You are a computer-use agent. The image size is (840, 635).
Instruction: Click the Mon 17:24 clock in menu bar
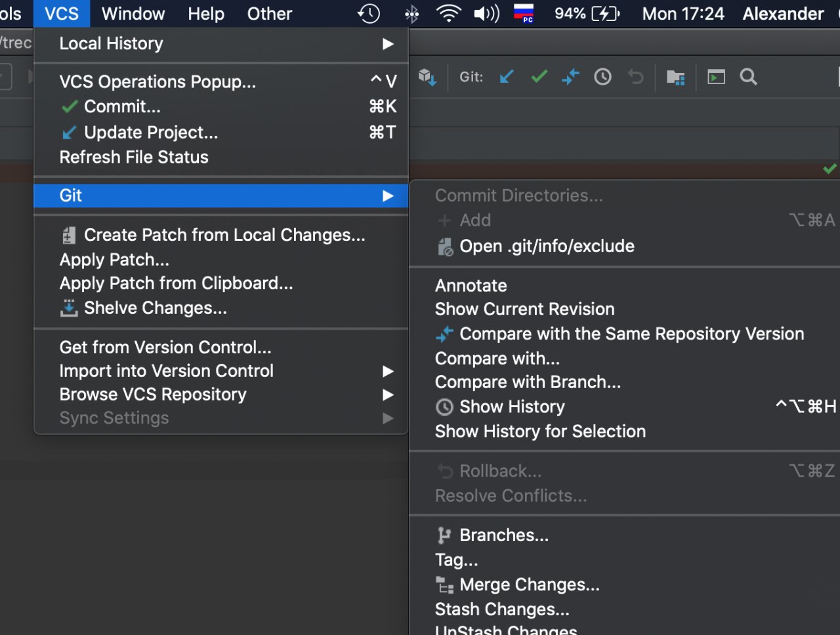[x=683, y=13]
